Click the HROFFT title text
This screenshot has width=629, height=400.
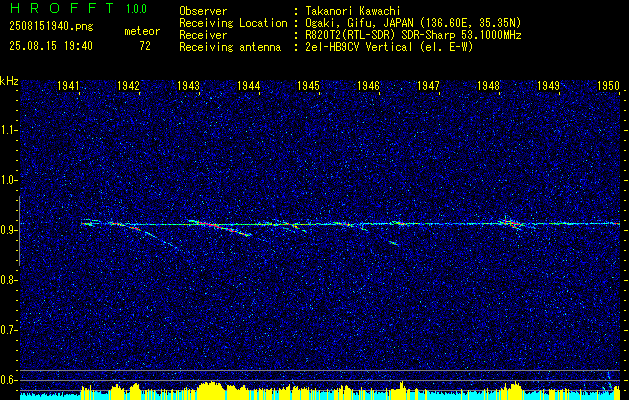point(62,8)
